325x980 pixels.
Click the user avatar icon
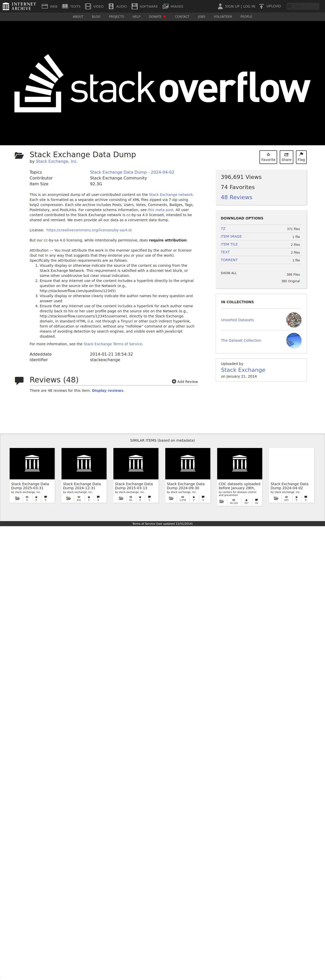click(220, 6)
